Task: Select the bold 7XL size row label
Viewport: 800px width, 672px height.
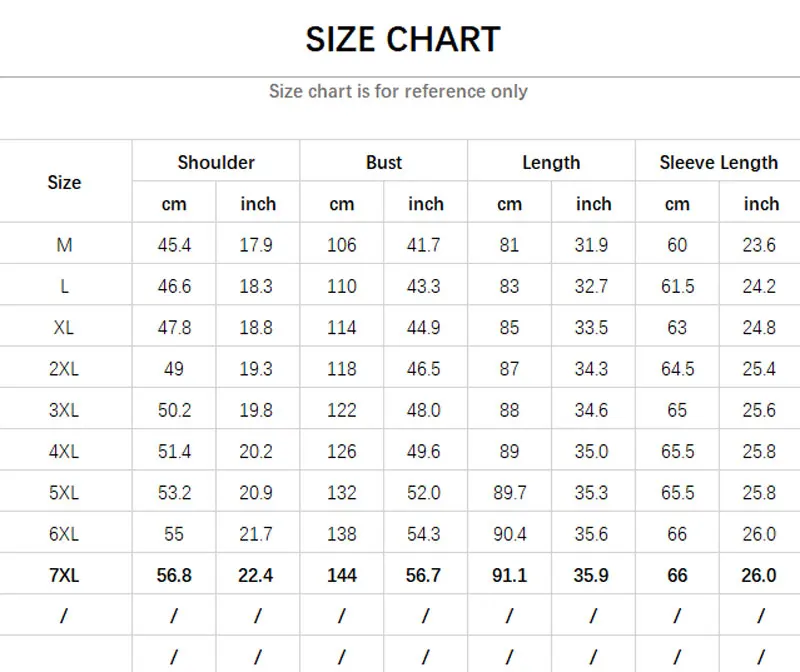Action: [x=64, y=575]
